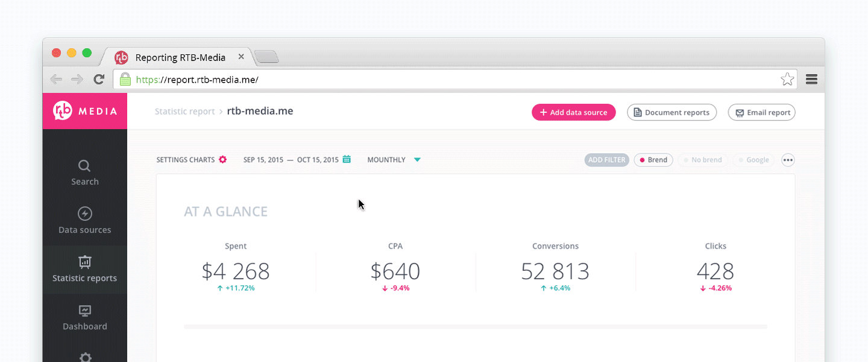Open the three-dots more options button

(788, 160)
